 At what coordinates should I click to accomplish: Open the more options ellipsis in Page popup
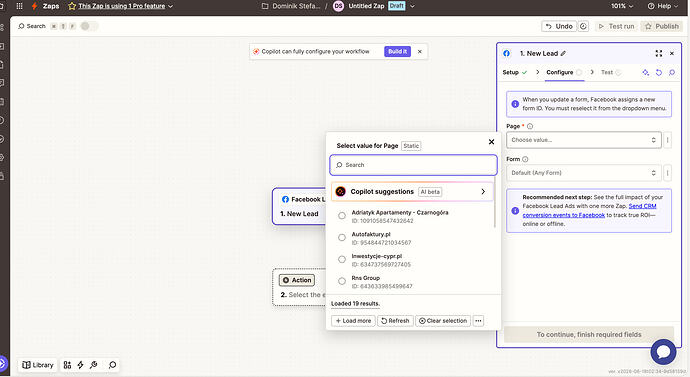(x=478, y=321)
